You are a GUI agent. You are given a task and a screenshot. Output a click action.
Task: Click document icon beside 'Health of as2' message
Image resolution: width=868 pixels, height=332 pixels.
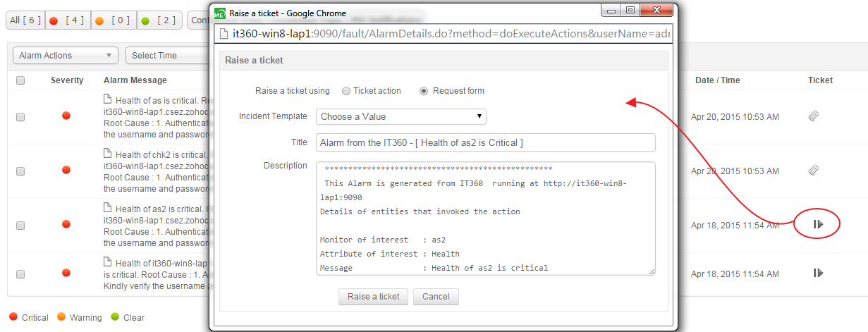[x=108, y=208]
